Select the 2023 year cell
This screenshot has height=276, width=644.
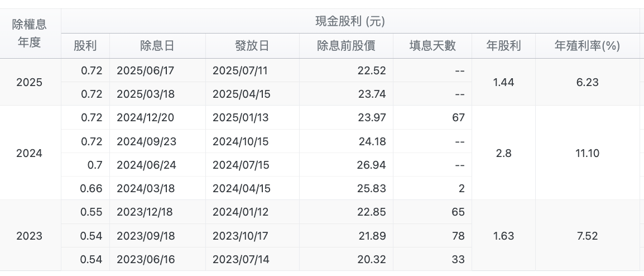[29, 236]
